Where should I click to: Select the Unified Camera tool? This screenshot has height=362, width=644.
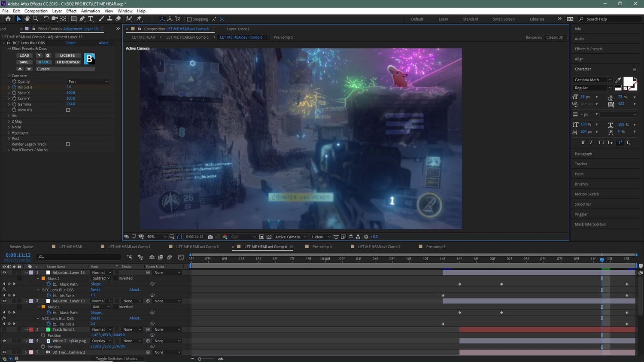[x=55, y=19]
